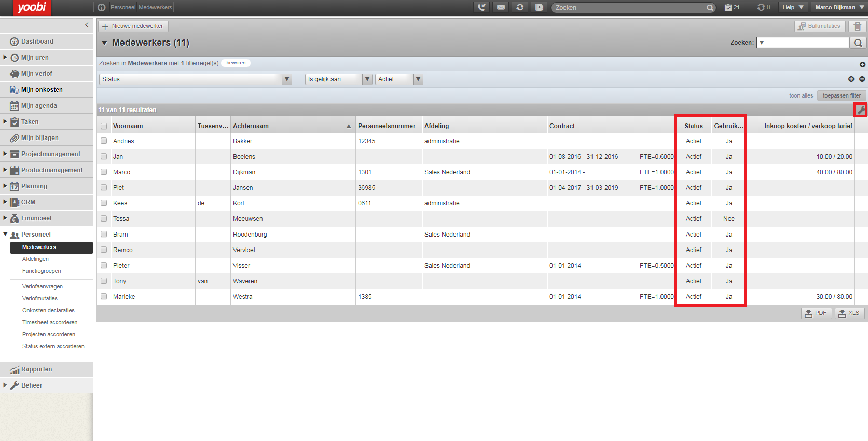Click the search magnifier in top Zoeken bar
This screenshot has height=441, width=868.
(710, 8)
